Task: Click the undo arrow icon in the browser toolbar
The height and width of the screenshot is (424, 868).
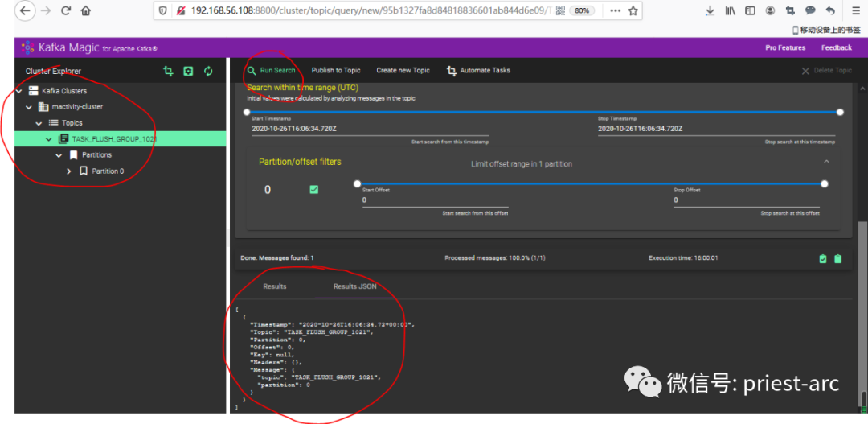Action: point(829,10)
